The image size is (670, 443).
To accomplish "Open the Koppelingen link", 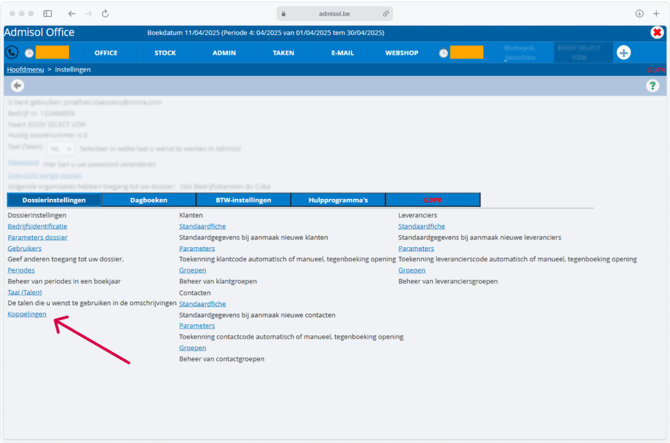I will coord(27,314).
